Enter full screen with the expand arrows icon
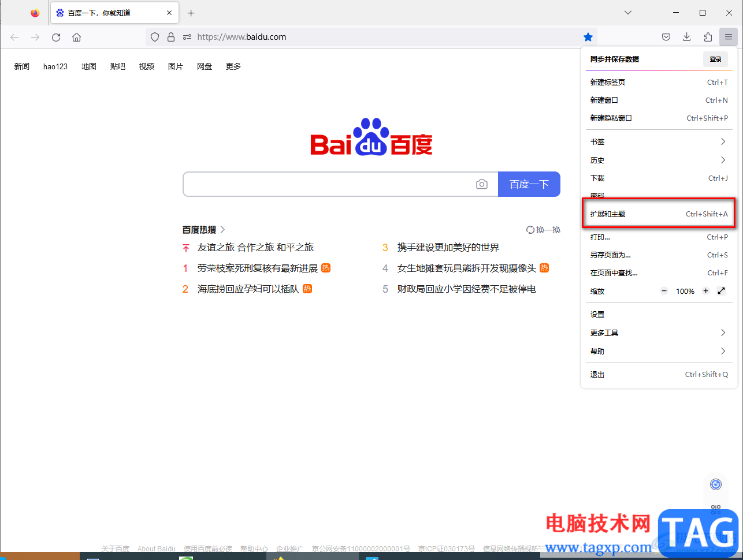The height and width of the screenshot is (560, 743). coord(721,291)
